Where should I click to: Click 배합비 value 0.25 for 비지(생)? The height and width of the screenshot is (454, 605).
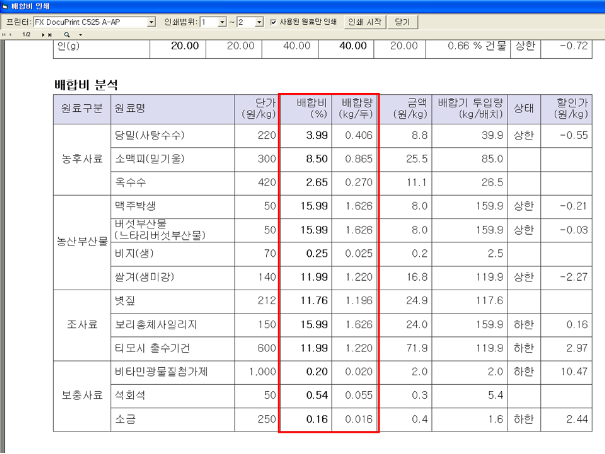tap(317, 253)
